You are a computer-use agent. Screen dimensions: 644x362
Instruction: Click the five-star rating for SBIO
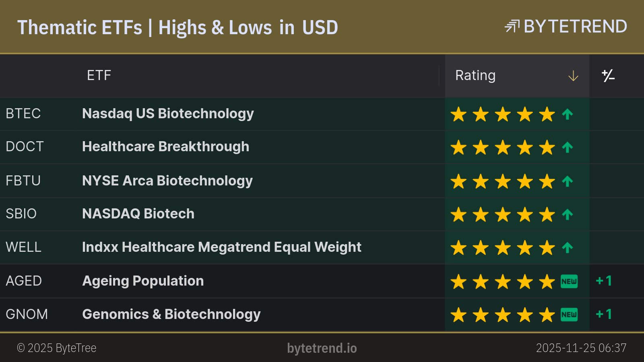tap(503, 215)
